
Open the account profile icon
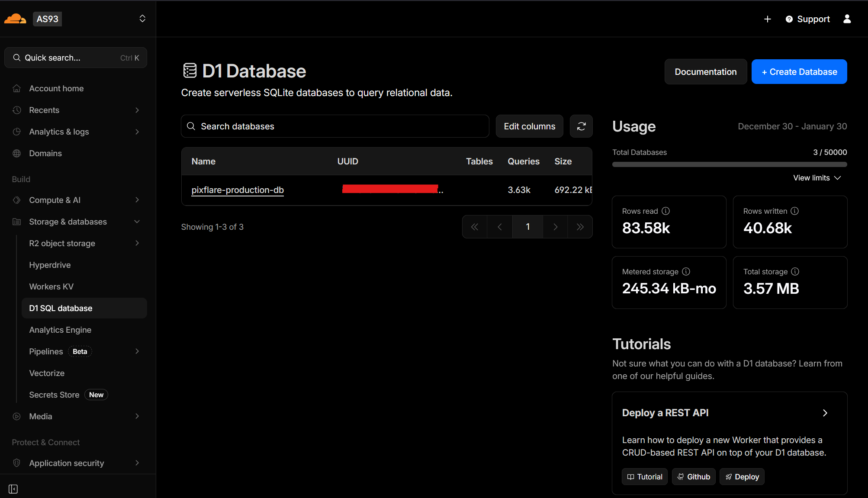847,19
